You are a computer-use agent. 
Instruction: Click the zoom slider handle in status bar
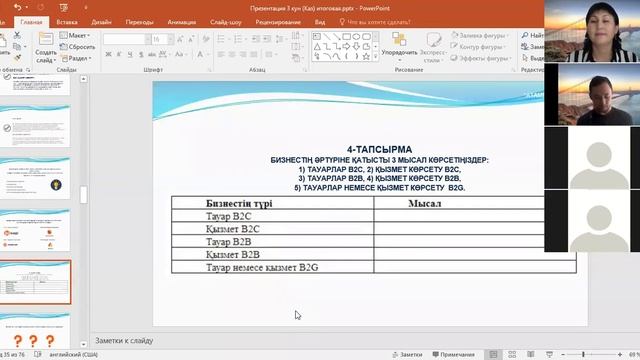click(583, 354)
